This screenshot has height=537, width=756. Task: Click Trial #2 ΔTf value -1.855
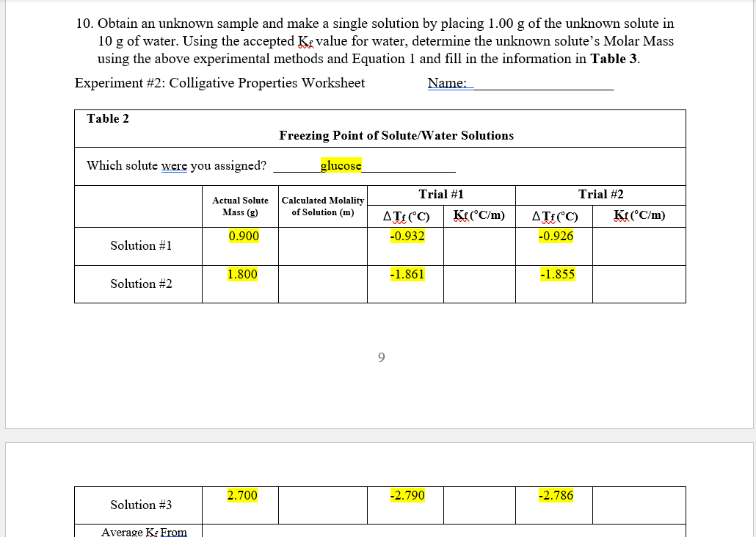click(x=557, y=274)
